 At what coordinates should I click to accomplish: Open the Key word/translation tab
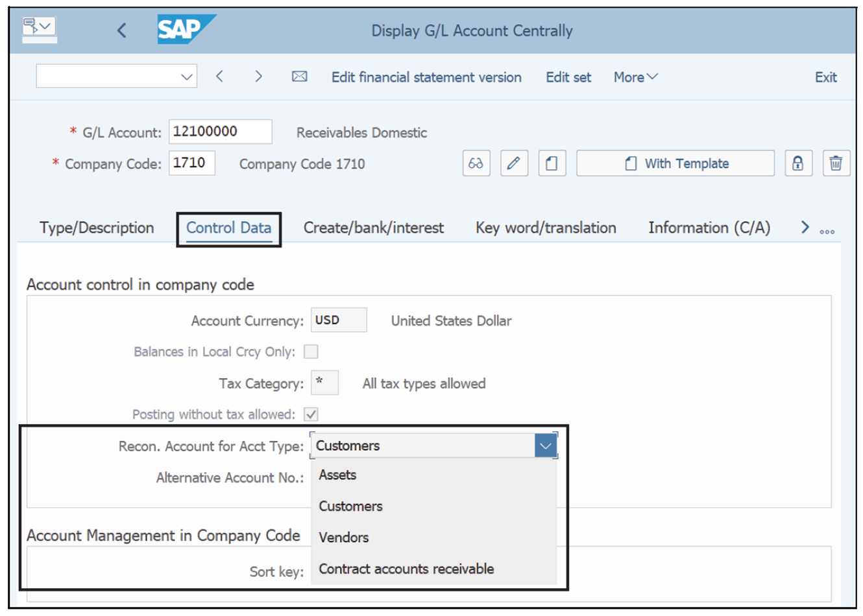545,228
